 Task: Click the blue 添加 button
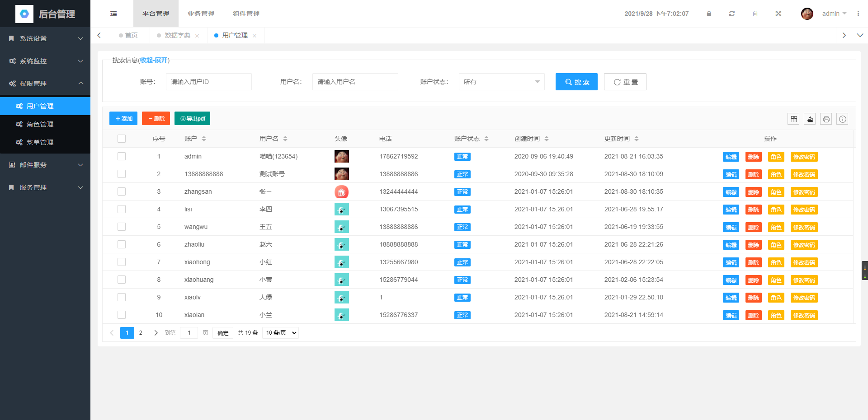pyautogui.click(x=123, y=118)
